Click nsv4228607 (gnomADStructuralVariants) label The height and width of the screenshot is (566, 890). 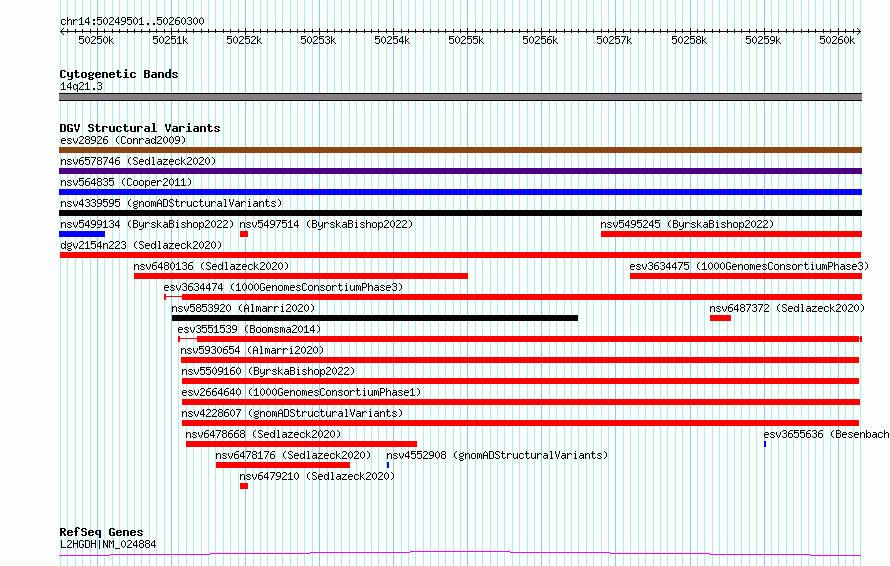click(x=292, y=413)
